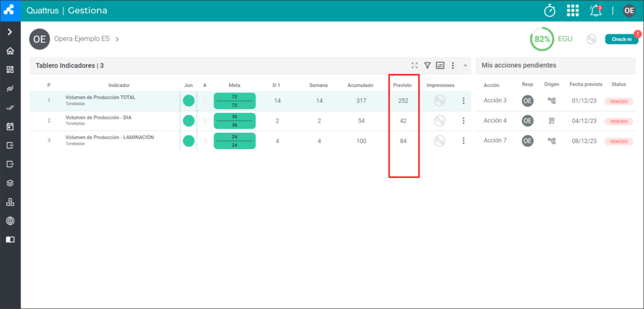This screenshot has width=644, height=309.
Task: Click the Acumulado column header
Action: (360, 86)
